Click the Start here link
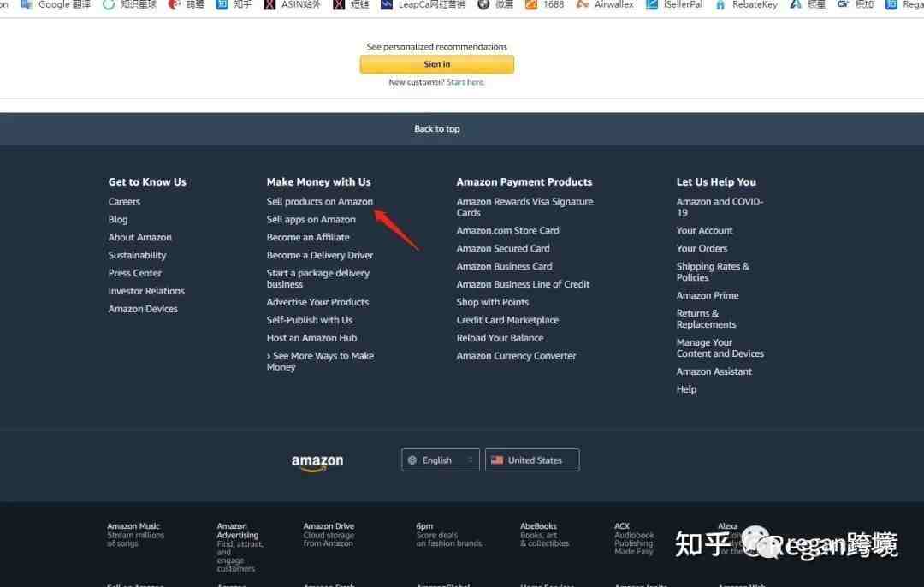The image size is (924, 587). tap(465, 82)
